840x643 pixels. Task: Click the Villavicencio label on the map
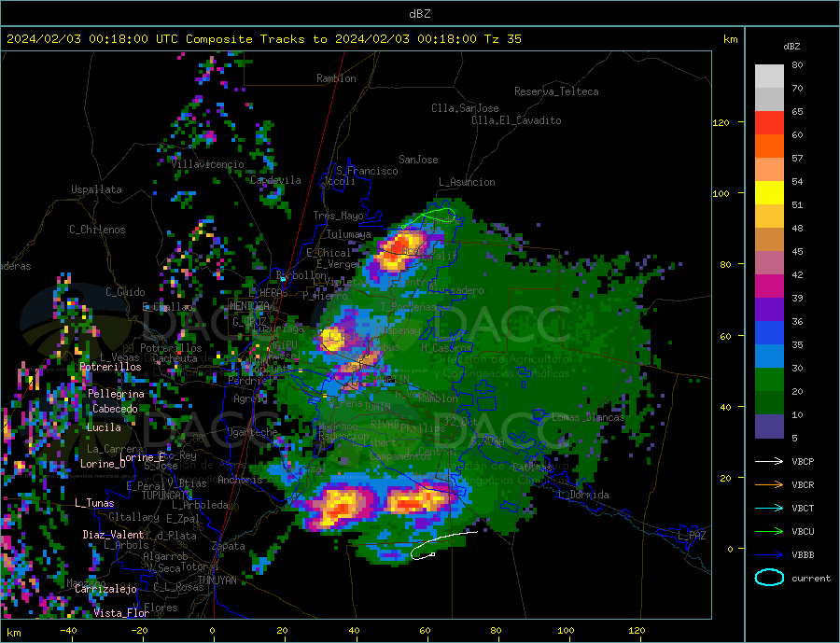[208, 164]
